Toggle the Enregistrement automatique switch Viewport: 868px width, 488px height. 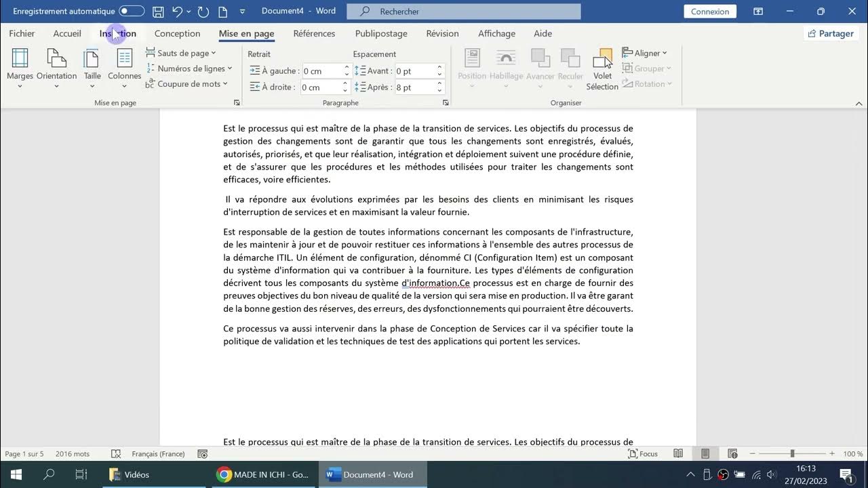coord(132,12)
